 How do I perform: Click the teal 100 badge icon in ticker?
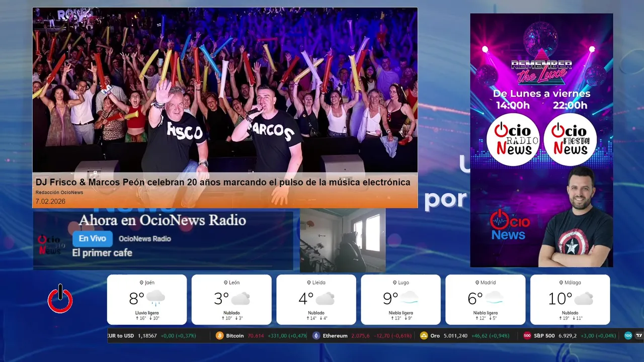(x=628, y=335)
